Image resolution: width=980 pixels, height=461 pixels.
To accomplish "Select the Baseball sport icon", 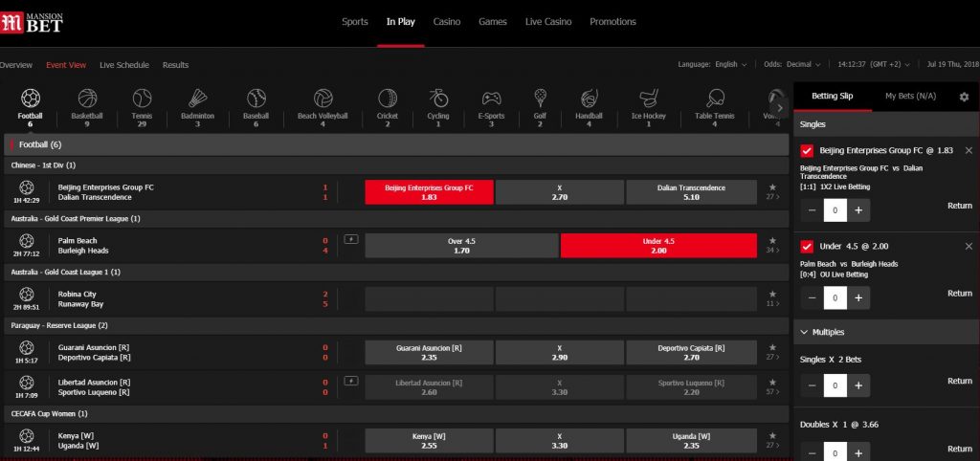I will [256, 99].
